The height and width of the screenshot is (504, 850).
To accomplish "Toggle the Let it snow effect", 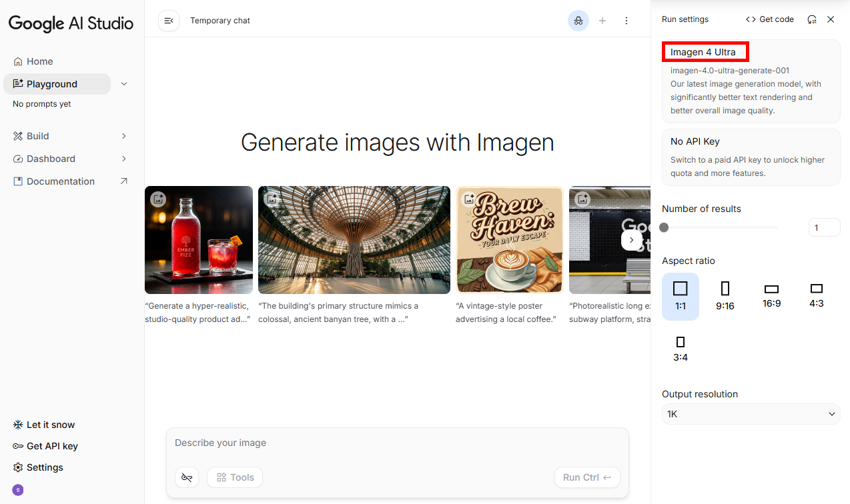I will (x=44, y=425).
